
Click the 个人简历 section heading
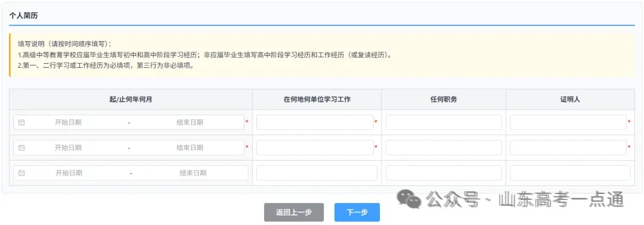coord(24,15)
